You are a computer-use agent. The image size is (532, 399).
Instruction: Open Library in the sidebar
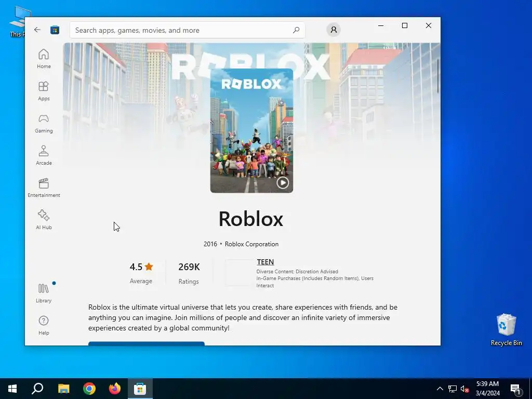tap(44, 293)
